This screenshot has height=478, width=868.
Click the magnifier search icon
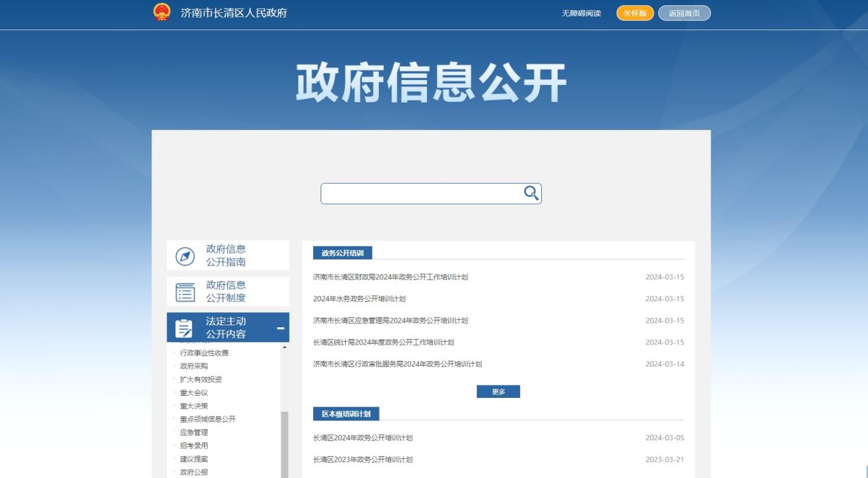[531, 193]
